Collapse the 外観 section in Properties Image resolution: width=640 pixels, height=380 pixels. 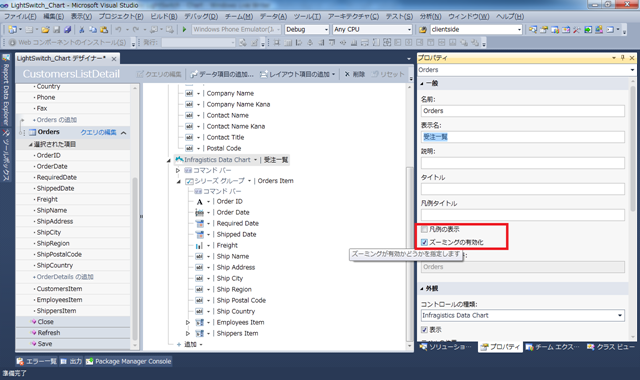(422, 289)
